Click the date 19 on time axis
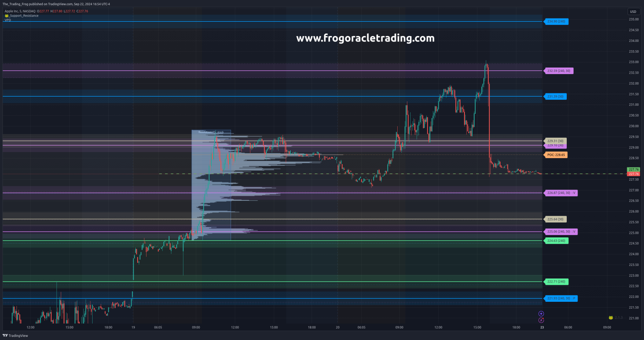 [133, 328]
